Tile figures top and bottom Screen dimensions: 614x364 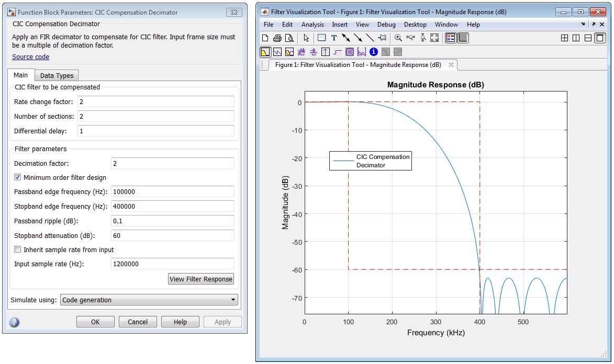[588, 38]
